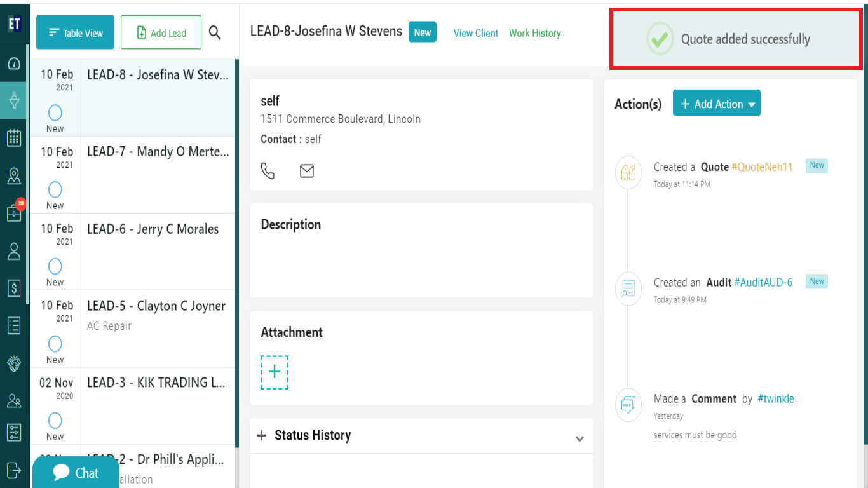Open the #QuoteNeh11 quote link

click(x=763, y=167)
